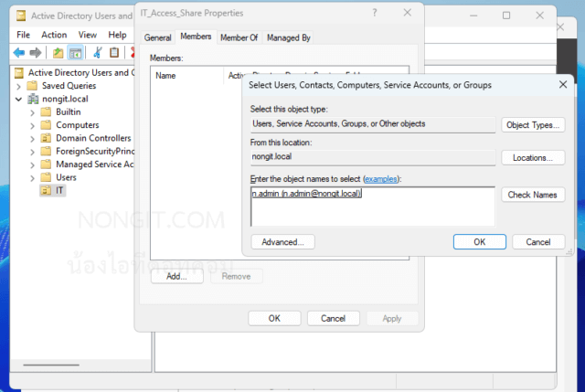
Task: Expand the Saved Queries node
Action: click(18, 87)
